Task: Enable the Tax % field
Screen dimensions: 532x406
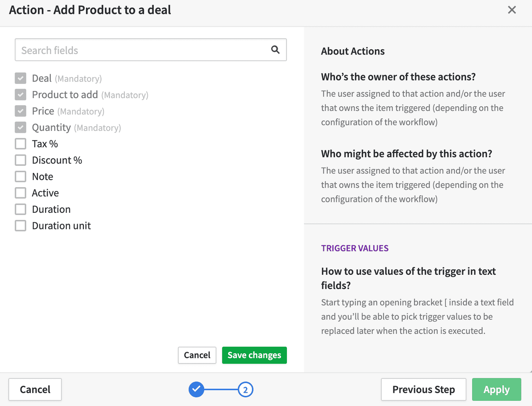Action: [x=20, y=144]
